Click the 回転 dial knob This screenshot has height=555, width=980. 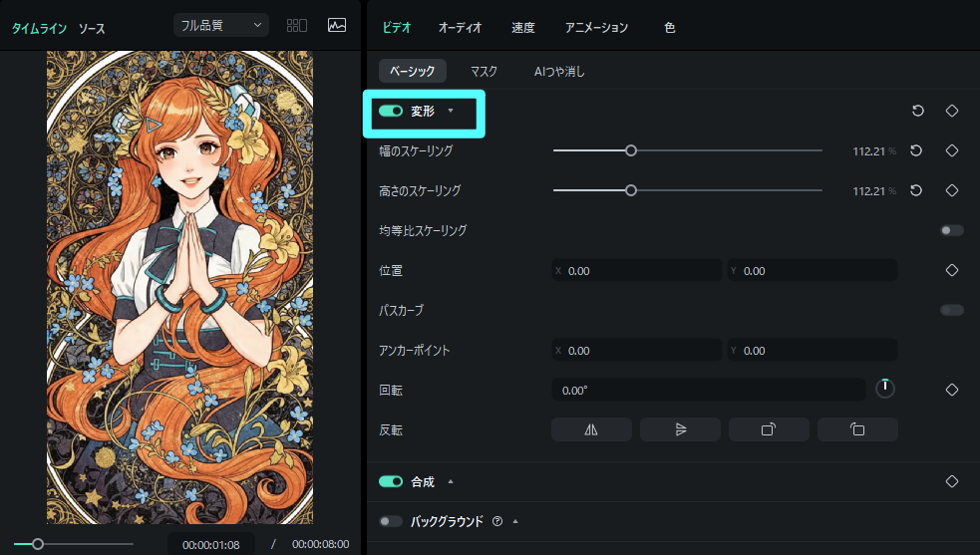(885, 389)
